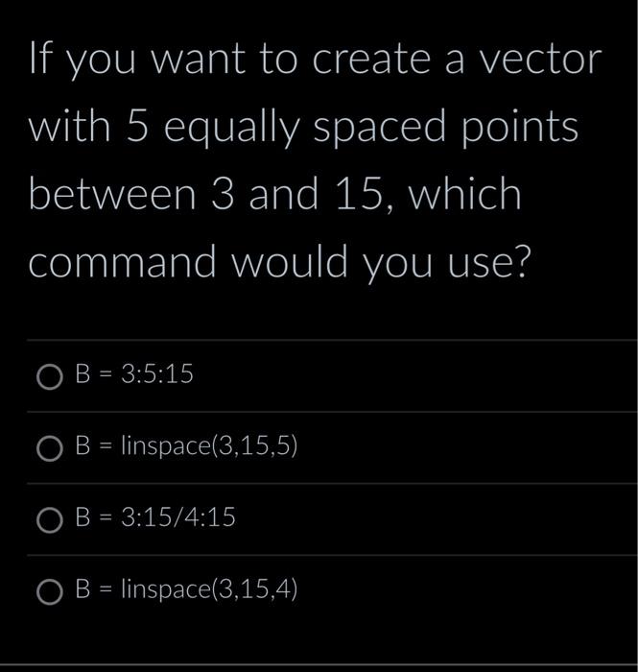Select the radio button for B = 3:5:15
The image size is (638, 672).
coord(50,377)
